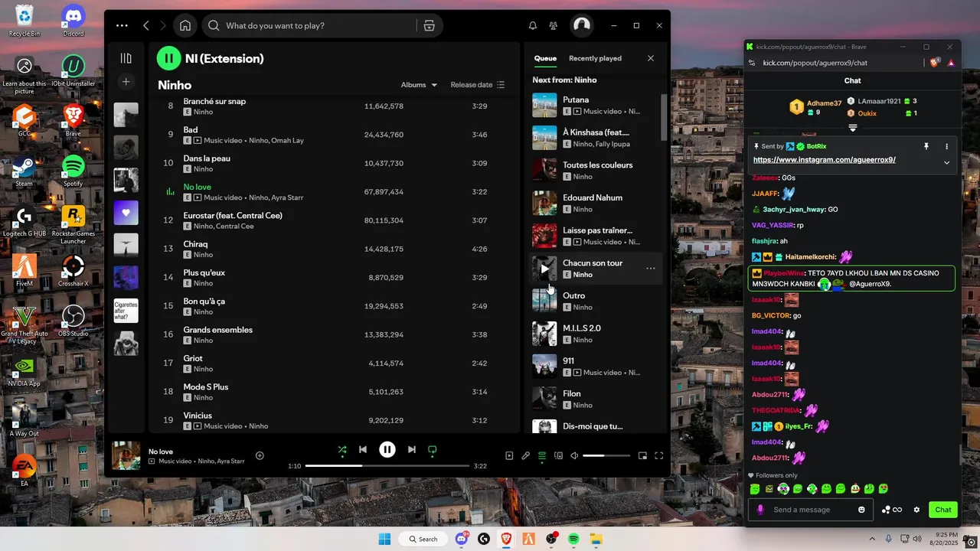This screenshot has height=551, width=980.
Task: Open Windows taskbar Search box
Action: click(423, 539)
